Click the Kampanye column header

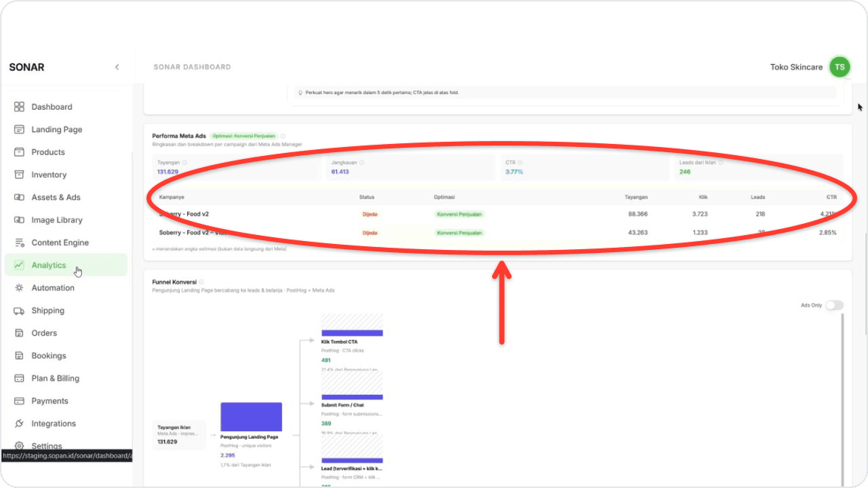172,197
